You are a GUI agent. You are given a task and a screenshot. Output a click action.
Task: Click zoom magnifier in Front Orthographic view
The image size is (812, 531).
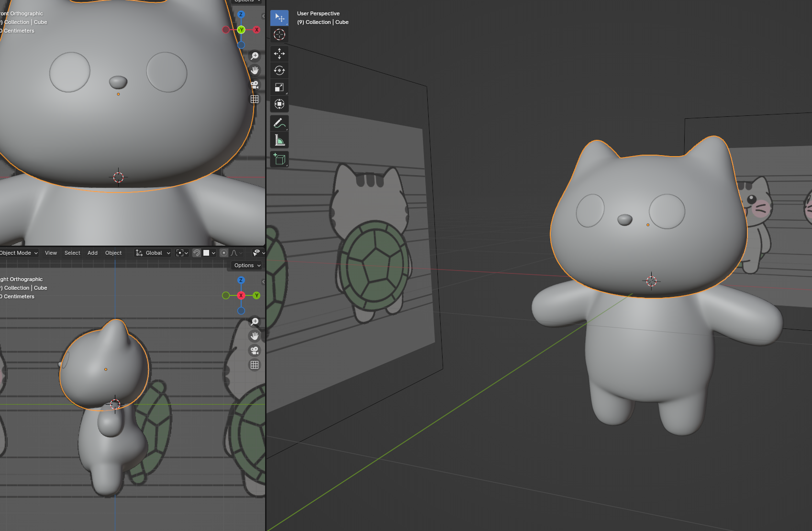coord(255,56)
